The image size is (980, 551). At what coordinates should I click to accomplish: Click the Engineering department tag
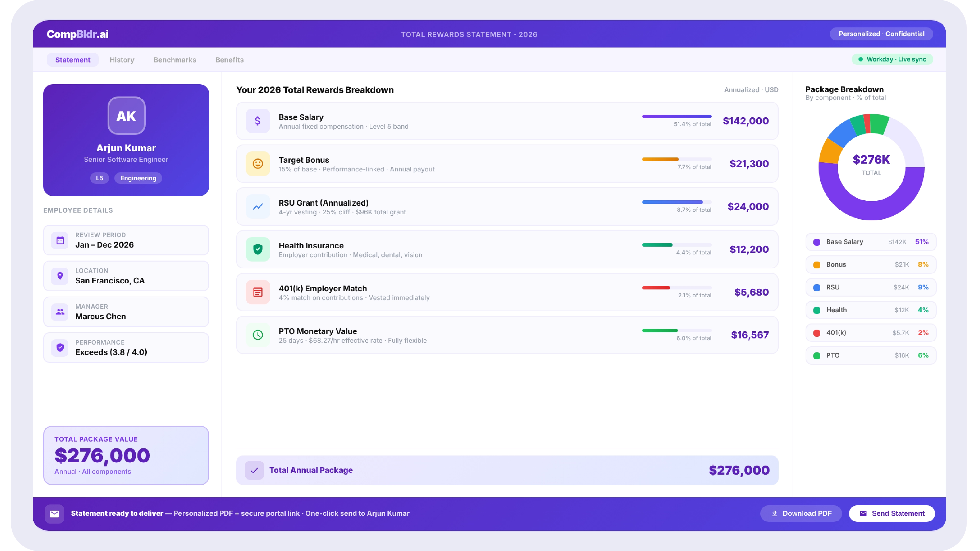[x=138, y=178]
